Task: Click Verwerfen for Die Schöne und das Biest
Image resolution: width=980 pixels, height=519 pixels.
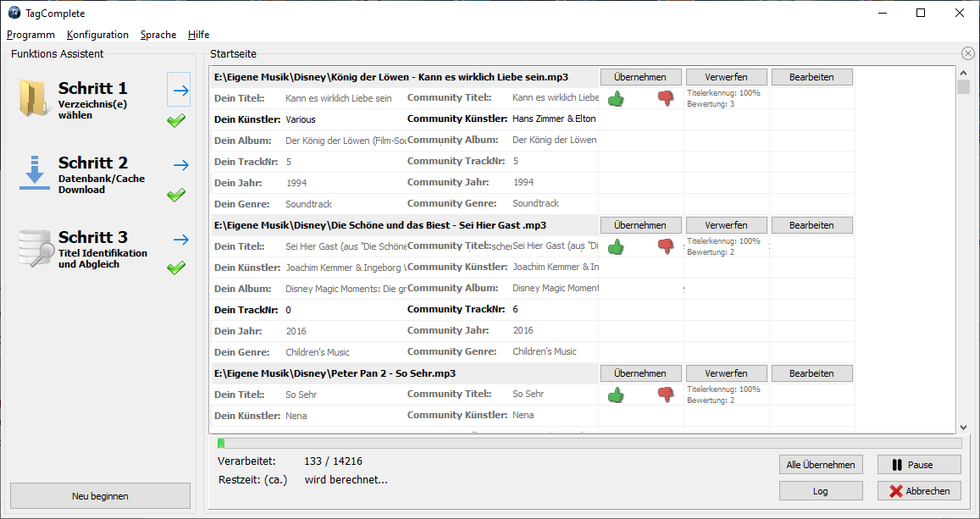Action: [x=726, y=225]
